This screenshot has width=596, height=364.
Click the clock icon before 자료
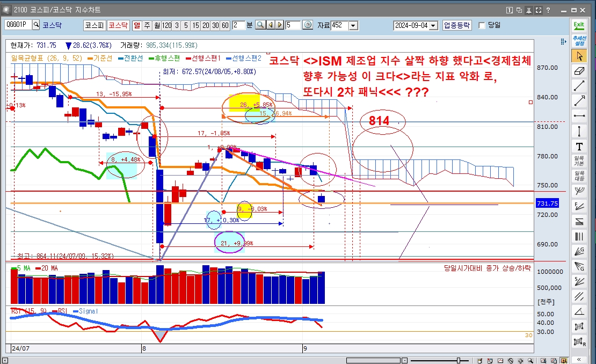pos(308,25)
